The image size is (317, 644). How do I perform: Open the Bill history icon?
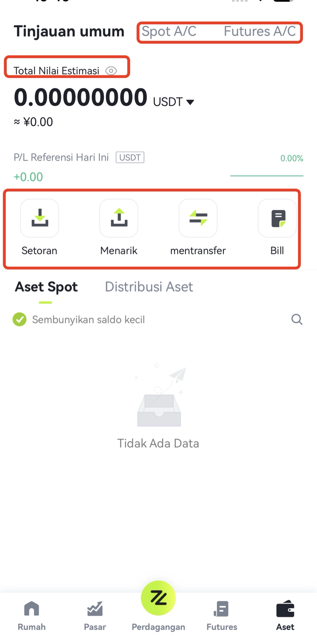point(277,218)
